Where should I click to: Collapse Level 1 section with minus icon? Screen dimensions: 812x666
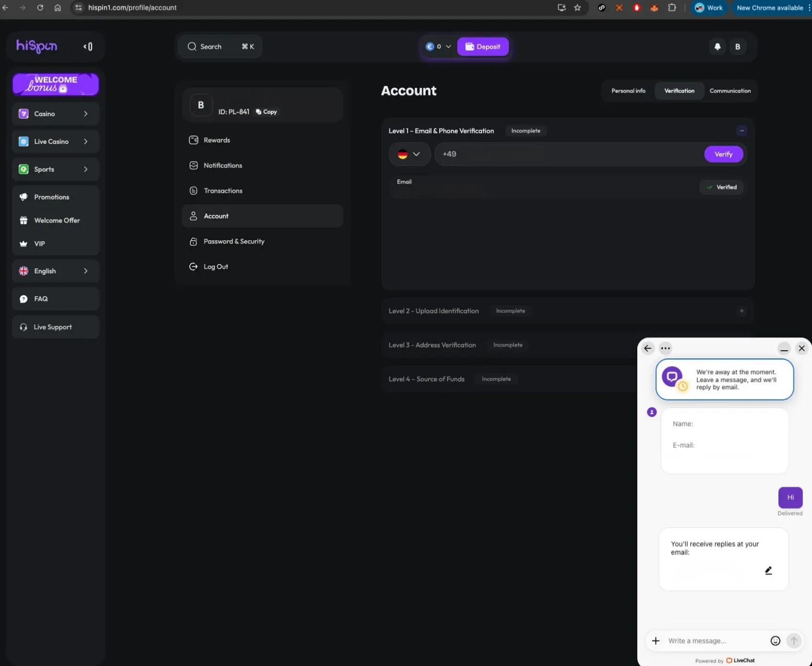(742, 131)
